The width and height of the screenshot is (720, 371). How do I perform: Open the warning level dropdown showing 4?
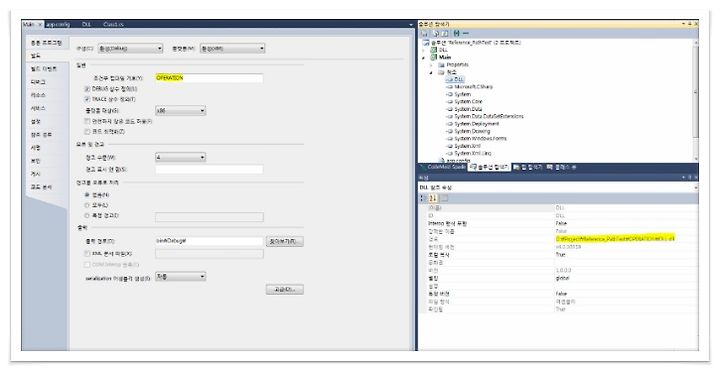[x=180, y=157]
